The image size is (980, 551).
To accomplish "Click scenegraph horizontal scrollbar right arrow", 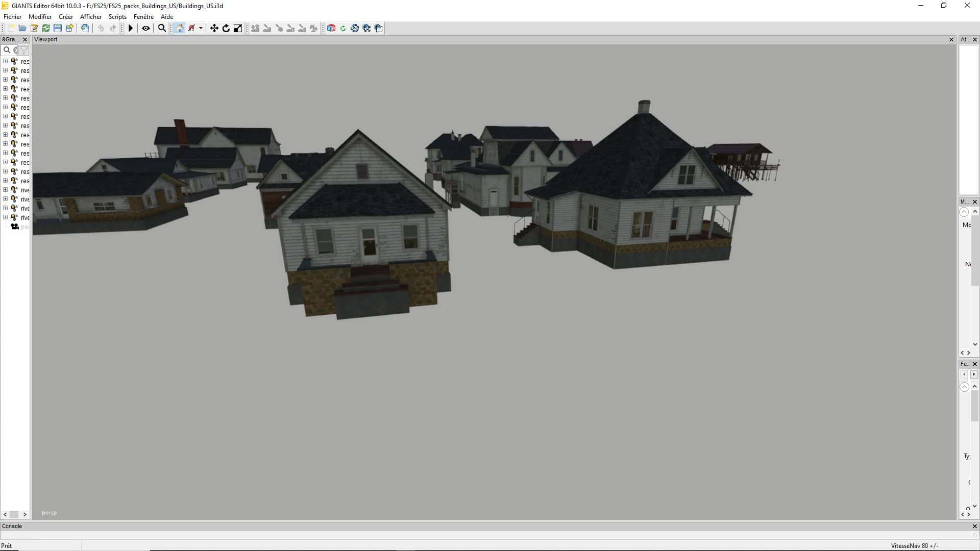I will pyautogui.click(x=24, y=515).
